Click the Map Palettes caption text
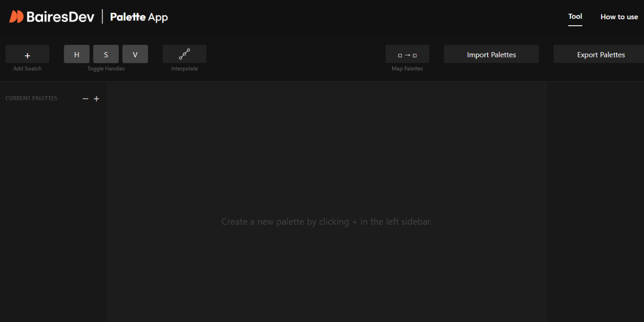Viewport: 644px width, 322px height. [407, 69]
